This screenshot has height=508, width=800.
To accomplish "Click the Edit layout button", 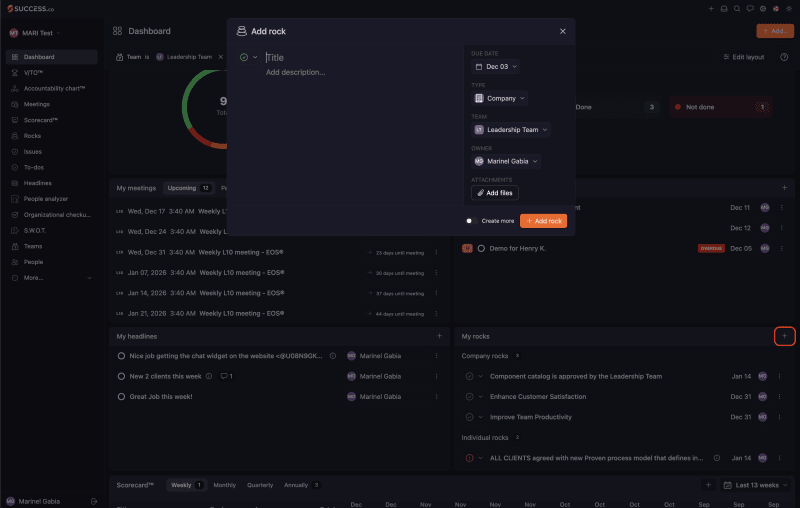I will coord(743,57).
